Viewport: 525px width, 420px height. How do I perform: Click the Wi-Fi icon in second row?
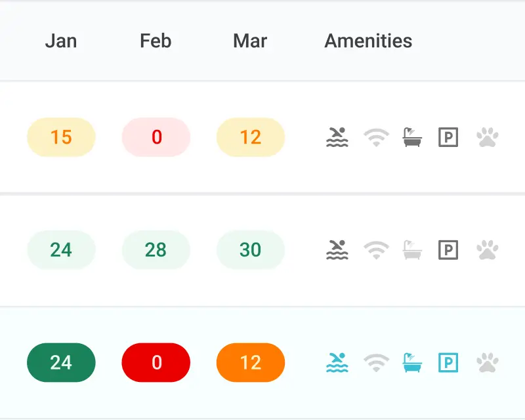376,250
